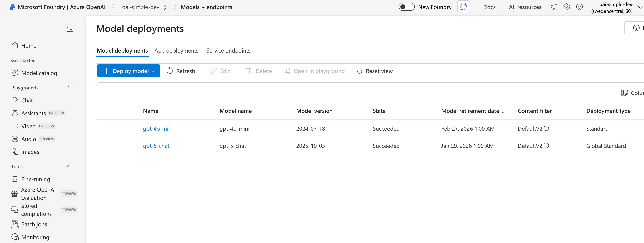Sort by Model retirement date column

tap(473, 111)
